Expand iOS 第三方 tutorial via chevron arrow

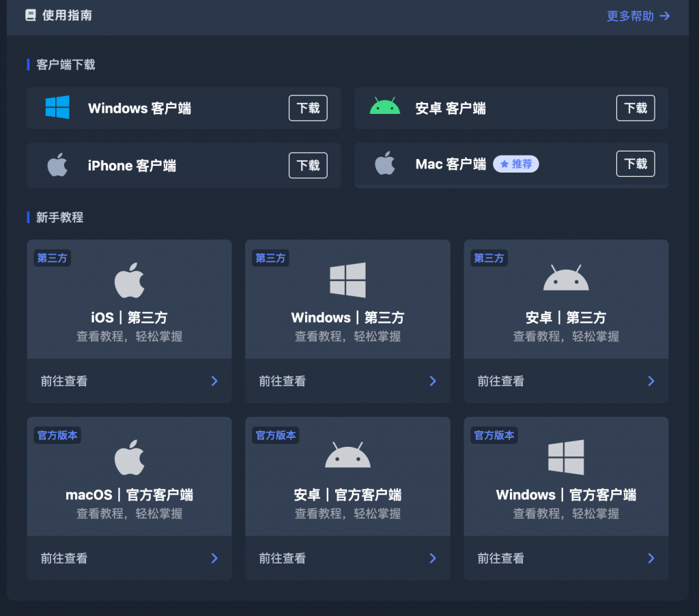coord(214,381)
